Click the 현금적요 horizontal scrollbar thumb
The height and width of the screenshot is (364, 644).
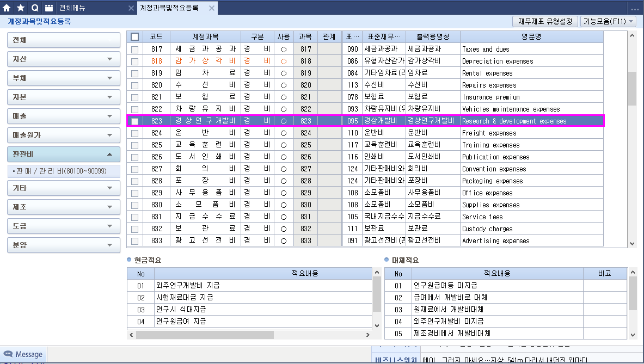(x=205, y=335)
